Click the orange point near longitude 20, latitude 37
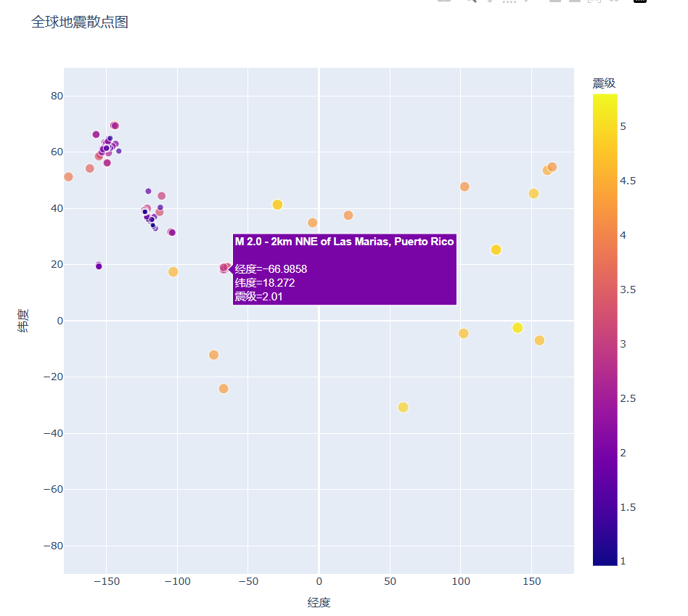This screenshot has width=688, height=616. pyautogui.click(x=348, y=215)
